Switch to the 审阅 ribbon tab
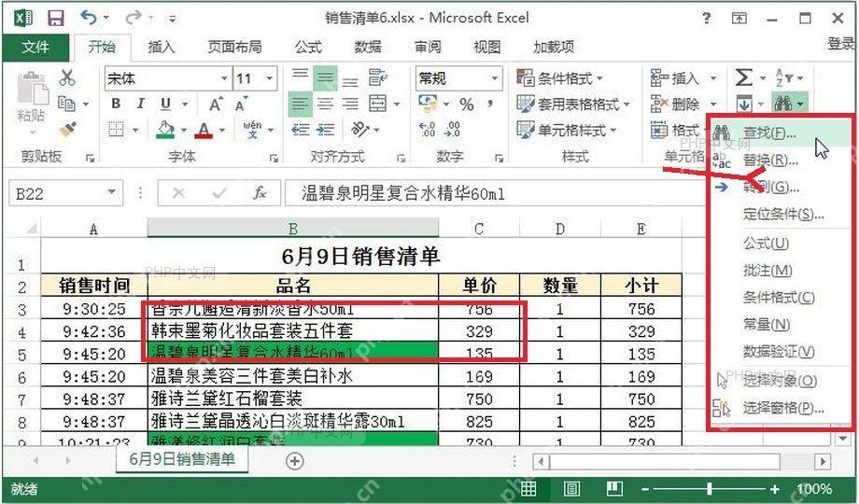 coord(428,47)
